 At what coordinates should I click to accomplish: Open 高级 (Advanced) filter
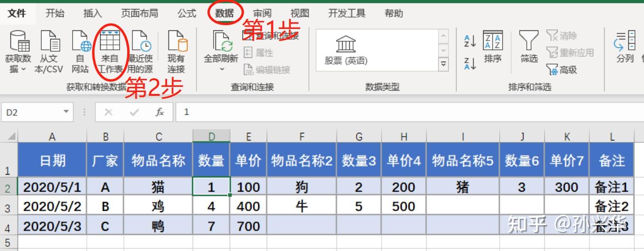pos(562,70)
